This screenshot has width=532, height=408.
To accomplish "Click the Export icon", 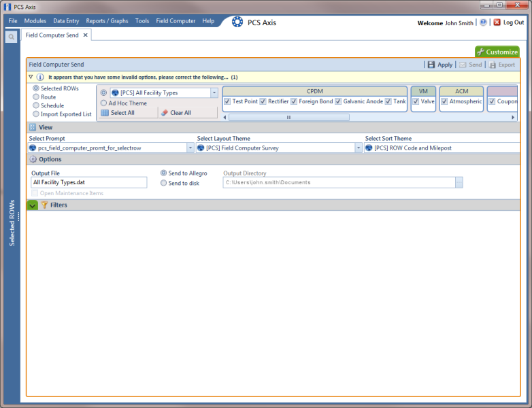I will pyautogui.click(x=493, y=65).
